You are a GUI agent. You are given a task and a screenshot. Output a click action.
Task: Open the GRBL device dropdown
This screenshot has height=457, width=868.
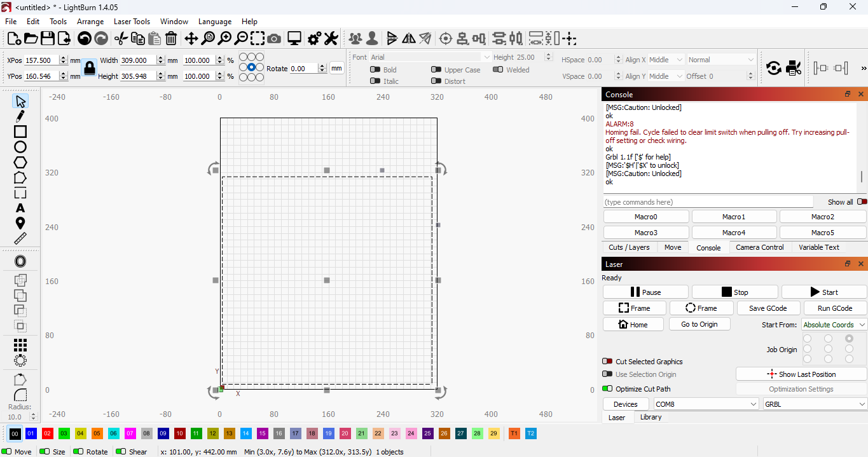(x=815, y=404)
